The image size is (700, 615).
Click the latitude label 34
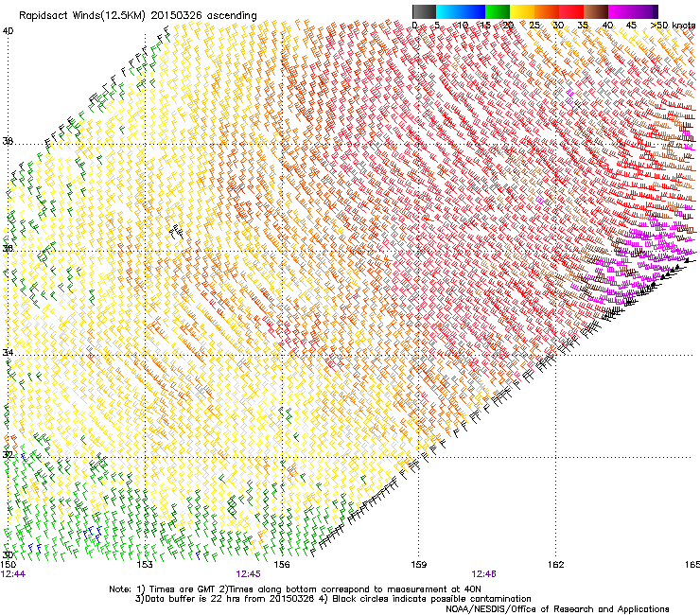click(8, 352)
